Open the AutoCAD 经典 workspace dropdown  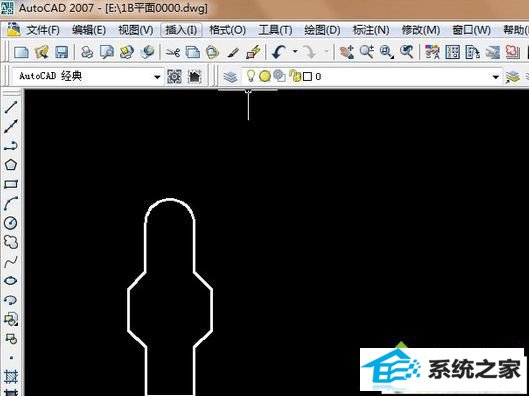(87, 77)
